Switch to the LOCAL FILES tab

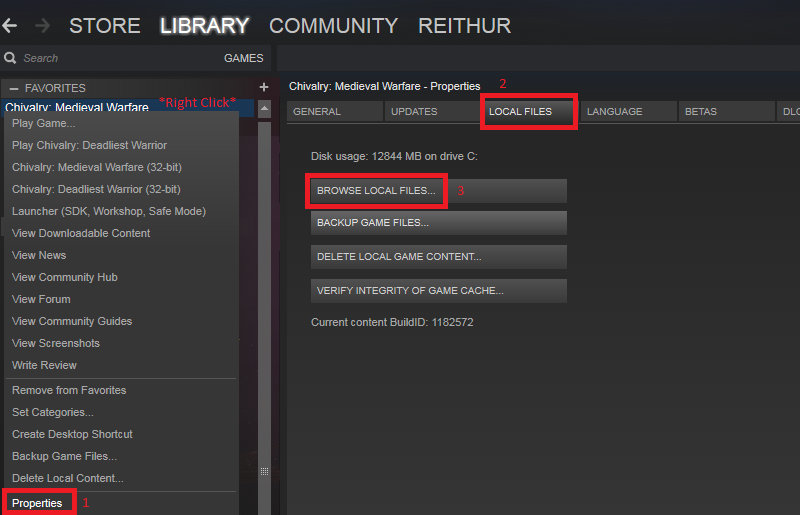(x=529, y=111)
